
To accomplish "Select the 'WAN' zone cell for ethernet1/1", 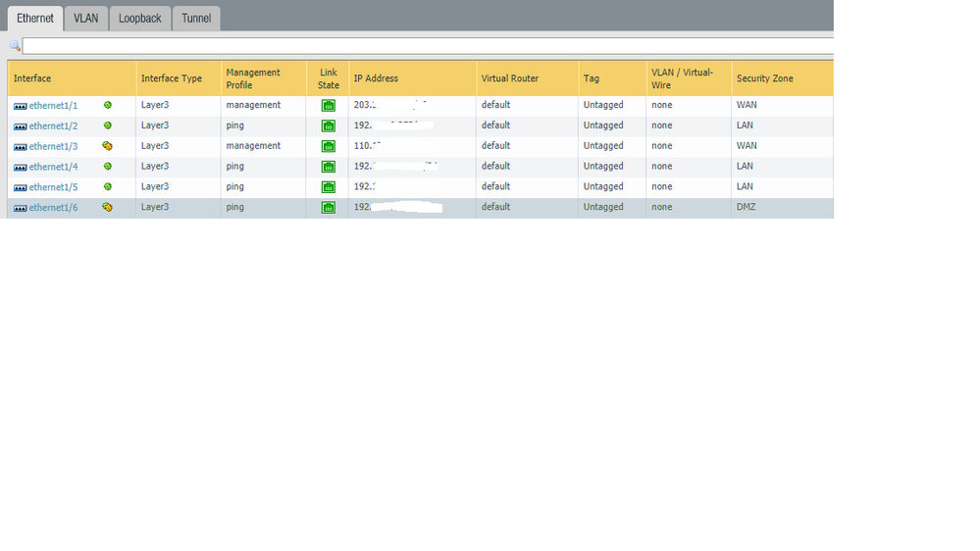I will [x=783, y=105].
